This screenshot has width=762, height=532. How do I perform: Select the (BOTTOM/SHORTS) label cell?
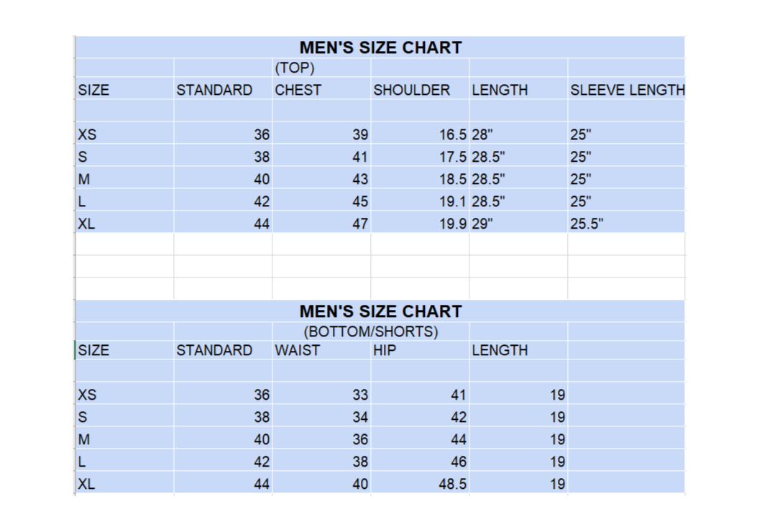(x=370, y=331)
